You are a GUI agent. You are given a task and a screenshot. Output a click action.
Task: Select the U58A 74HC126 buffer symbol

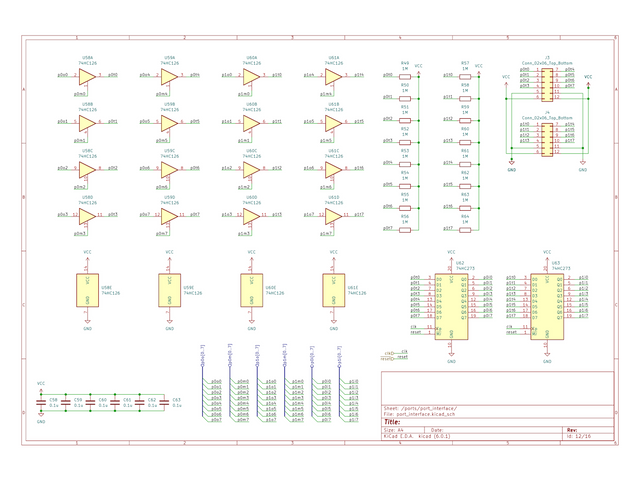(x=87, y=76)
